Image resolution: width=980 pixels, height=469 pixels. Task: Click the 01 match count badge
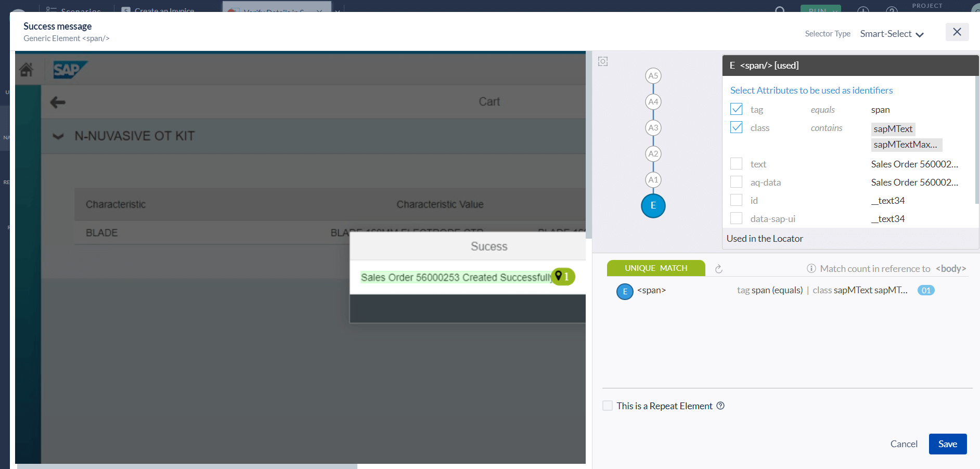pos(926,290)
